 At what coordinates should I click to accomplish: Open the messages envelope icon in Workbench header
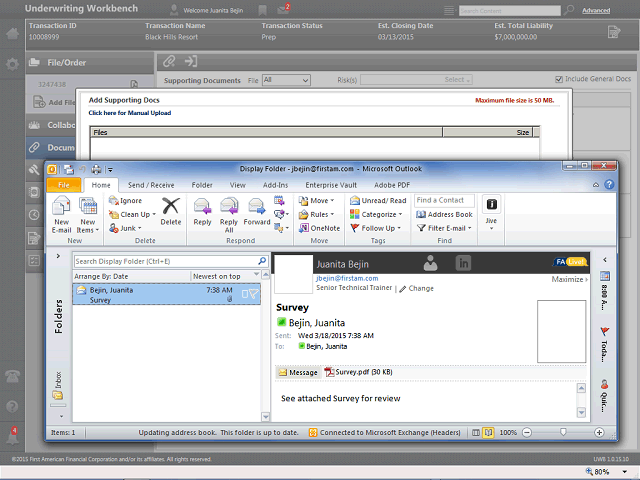pos(283,10)
